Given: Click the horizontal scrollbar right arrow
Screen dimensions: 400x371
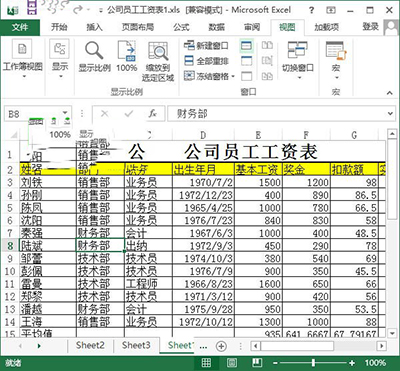Looking at the screenshot, I should (x=382, y=346).
